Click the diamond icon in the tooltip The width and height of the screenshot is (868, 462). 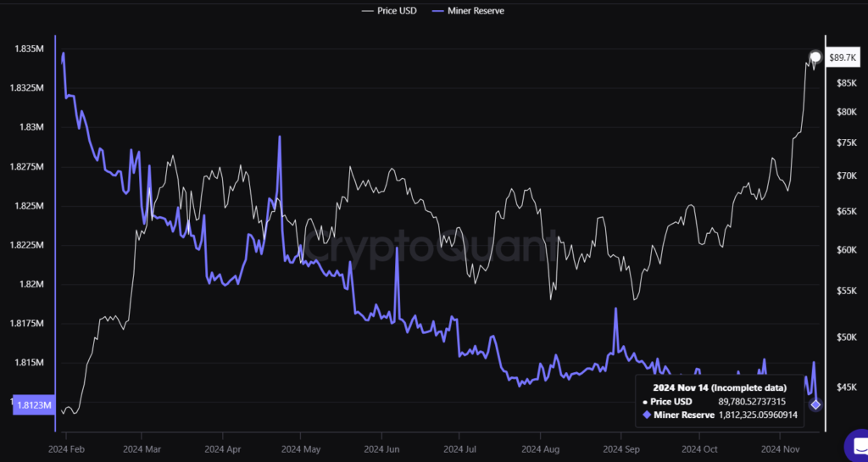click(x=646, y=415)
